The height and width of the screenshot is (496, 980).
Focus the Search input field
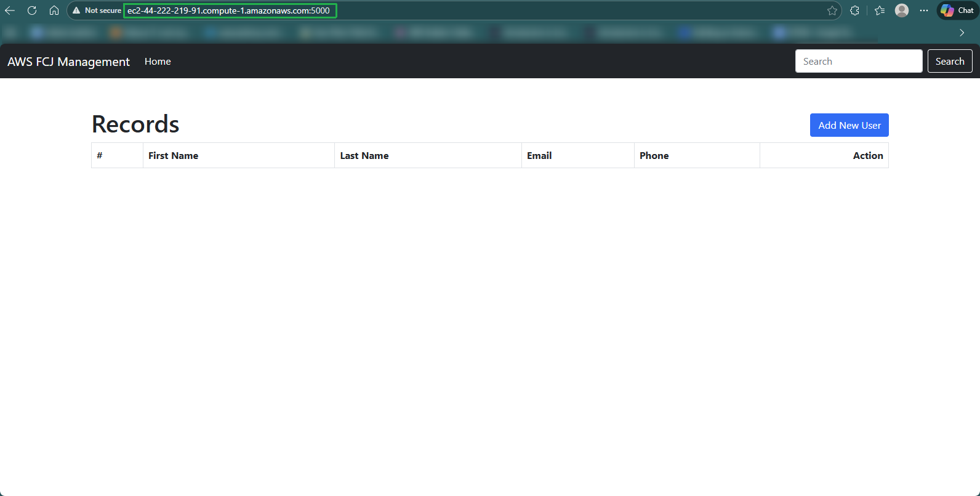859,61
